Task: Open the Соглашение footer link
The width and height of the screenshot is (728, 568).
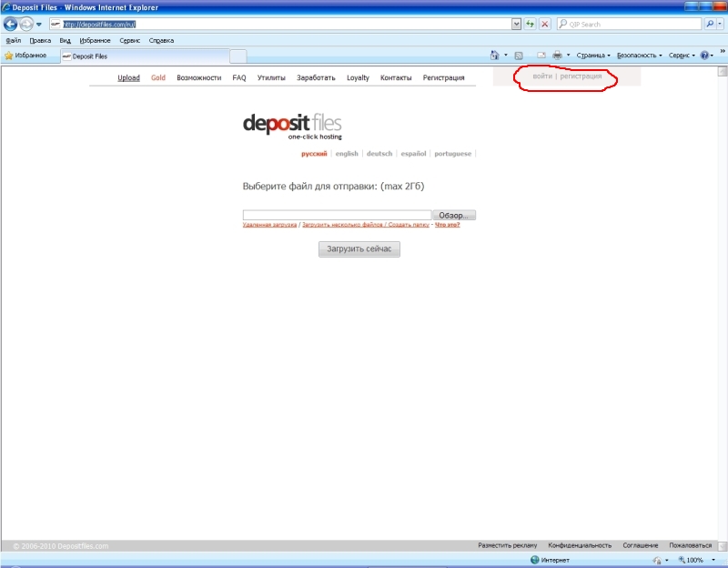Action: [641, 545]
